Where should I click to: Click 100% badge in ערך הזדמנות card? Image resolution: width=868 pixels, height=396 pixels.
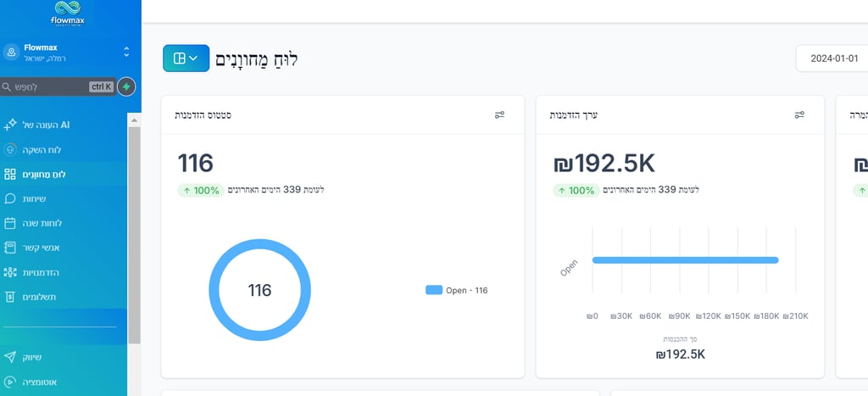pos(576,191)
